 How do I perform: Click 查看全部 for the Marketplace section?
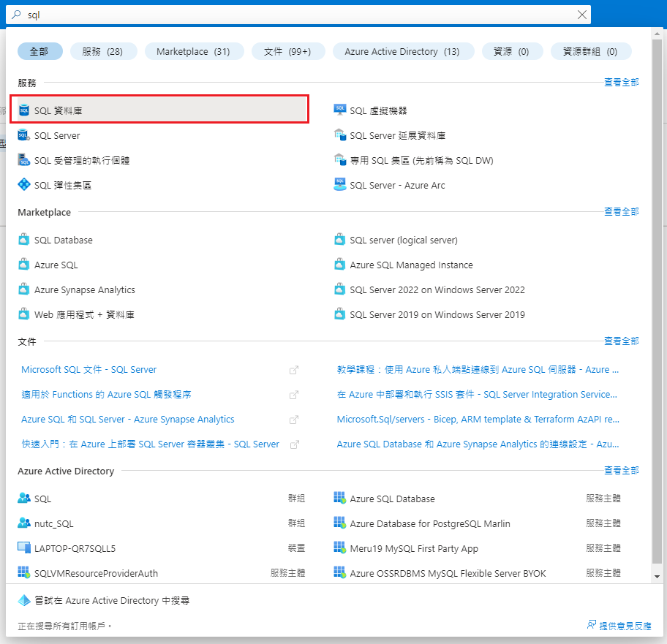(621, 211)
